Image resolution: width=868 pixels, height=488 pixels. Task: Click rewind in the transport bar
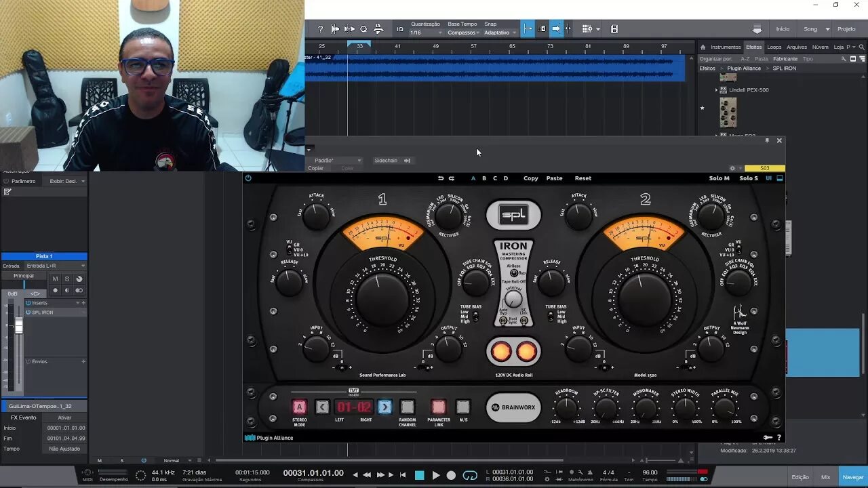(x=367, y=476)
